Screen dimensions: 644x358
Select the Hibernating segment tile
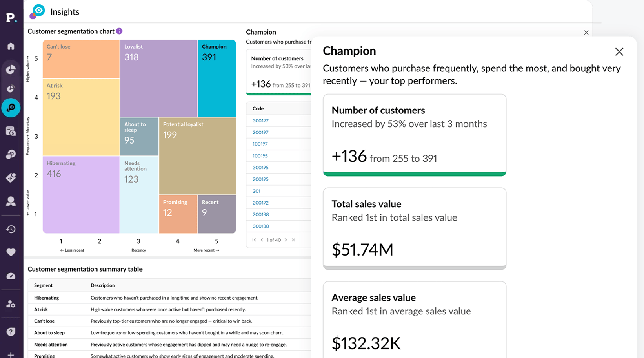[x=81, y=194]
